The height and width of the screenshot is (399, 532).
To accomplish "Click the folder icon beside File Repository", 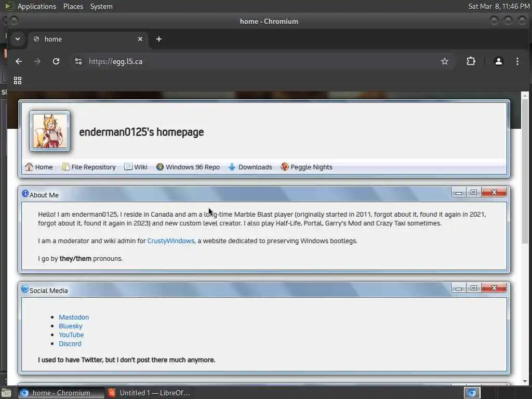I will point(66,167).
